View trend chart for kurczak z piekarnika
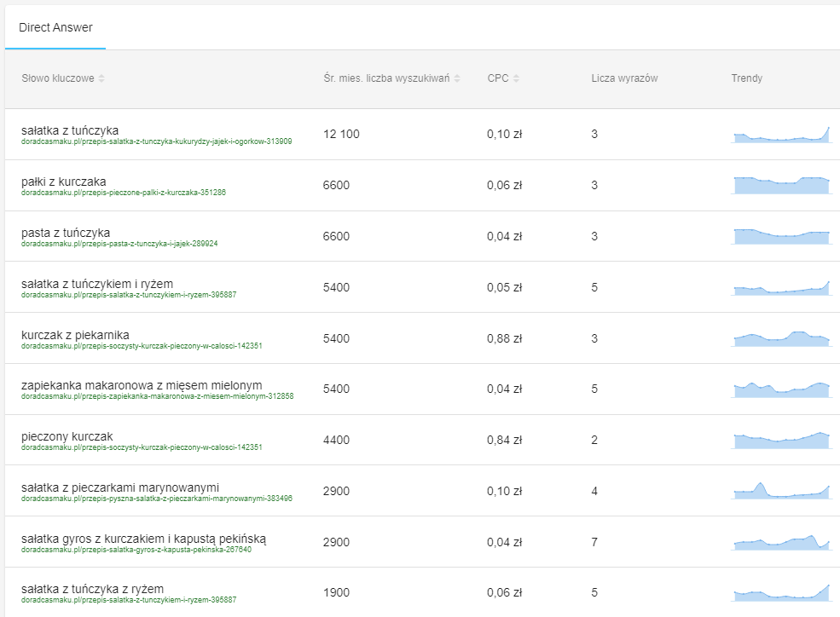The width and height of the screenshot is (840, 617). [x=781, y=338]
